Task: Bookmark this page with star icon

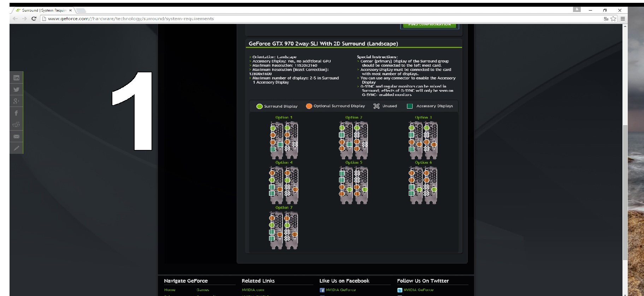Action: click(614, 19)
